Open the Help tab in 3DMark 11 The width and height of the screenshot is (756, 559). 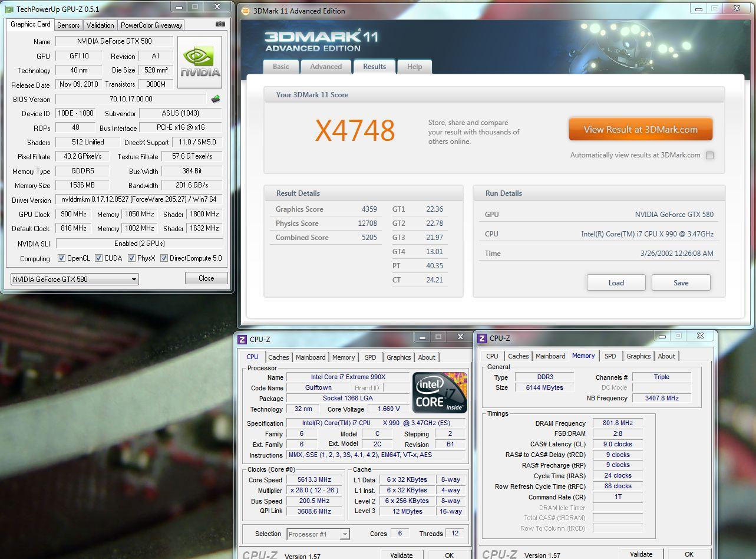pos(414,67)
